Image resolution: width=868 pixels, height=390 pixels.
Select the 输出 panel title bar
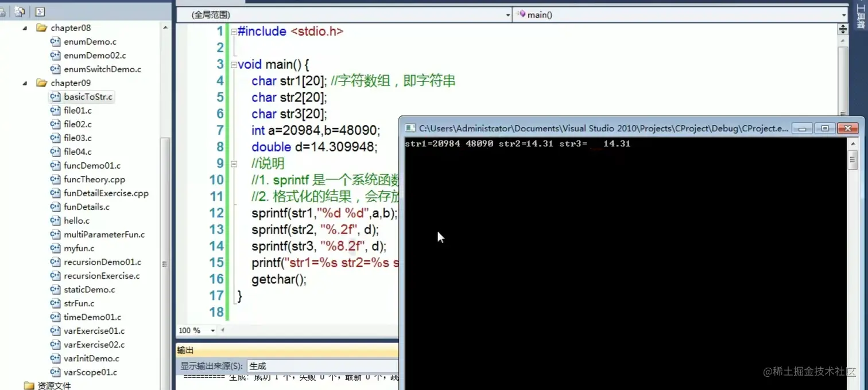(x=286, y=350)
